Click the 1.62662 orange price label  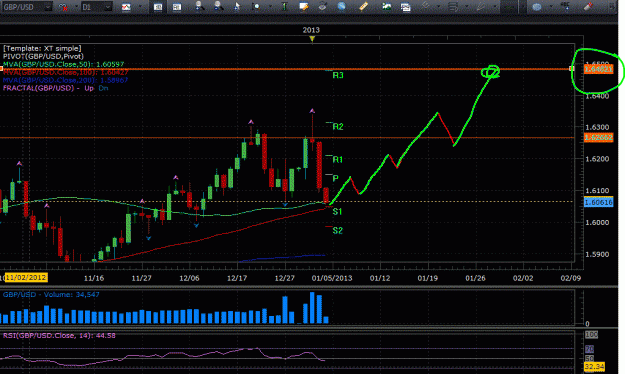tap(598, 138)
